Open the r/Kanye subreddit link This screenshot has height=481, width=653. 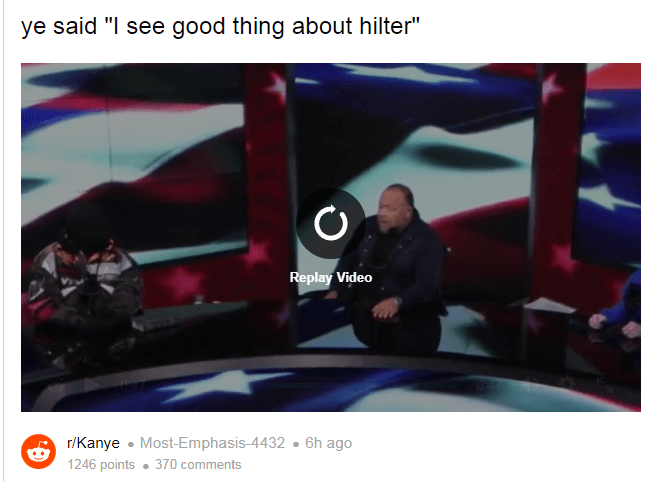[93, 443]
